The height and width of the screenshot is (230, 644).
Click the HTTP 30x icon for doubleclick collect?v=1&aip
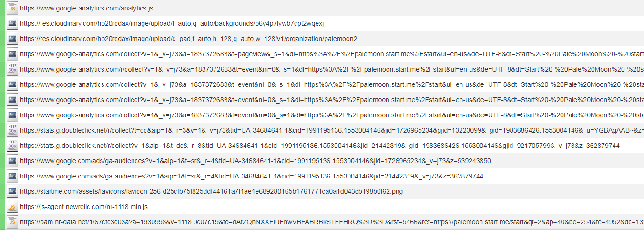pos(12,146)
